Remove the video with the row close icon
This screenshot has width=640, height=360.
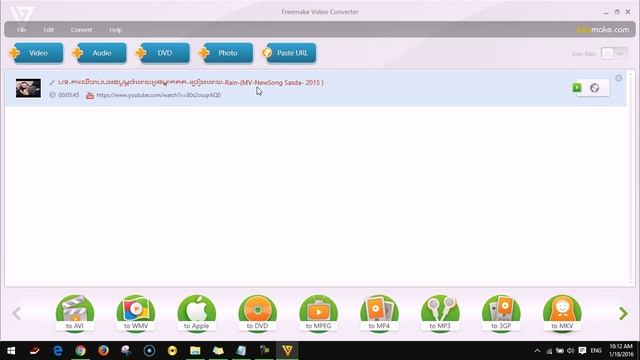(619, 78)
